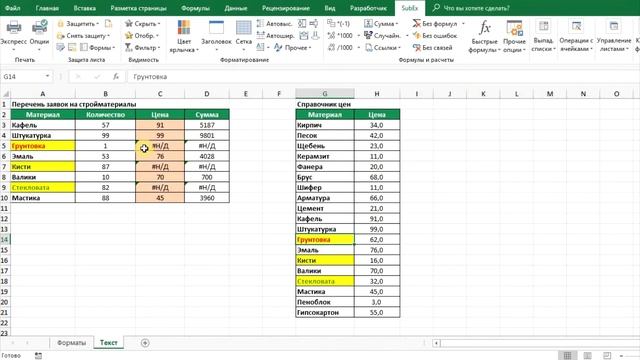Open the Выпад. списки dropdown
Image resolution: width=640 pixels, height=360 pixels.
coord(543,36)
